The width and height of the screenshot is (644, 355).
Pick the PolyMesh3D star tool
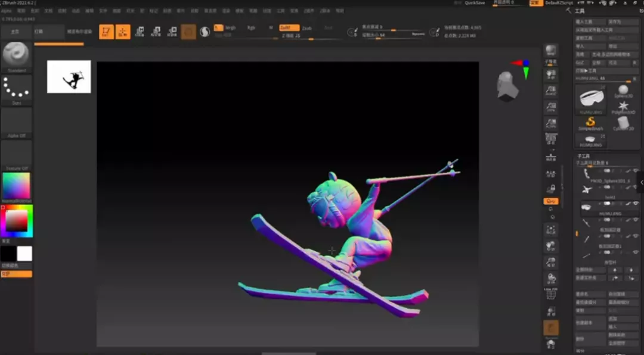tap(623, 106)
